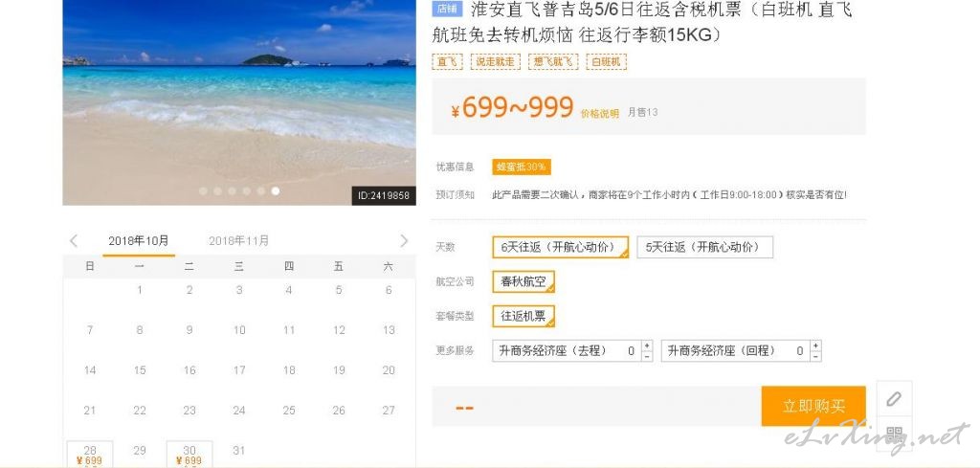The image size is (980, 468).
Task: Decrease 升商务经济座（回程） quantity
Action: [x=815, y=356]
